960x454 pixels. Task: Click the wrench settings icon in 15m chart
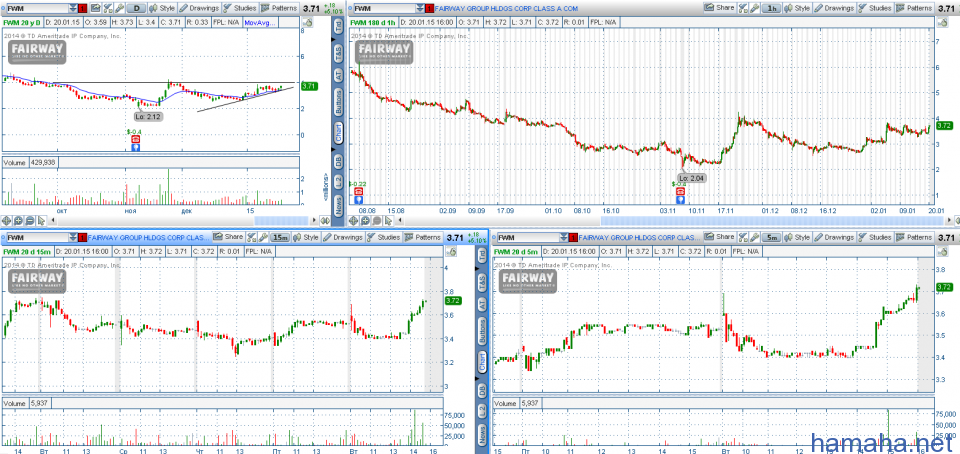(x=263, y=237)
